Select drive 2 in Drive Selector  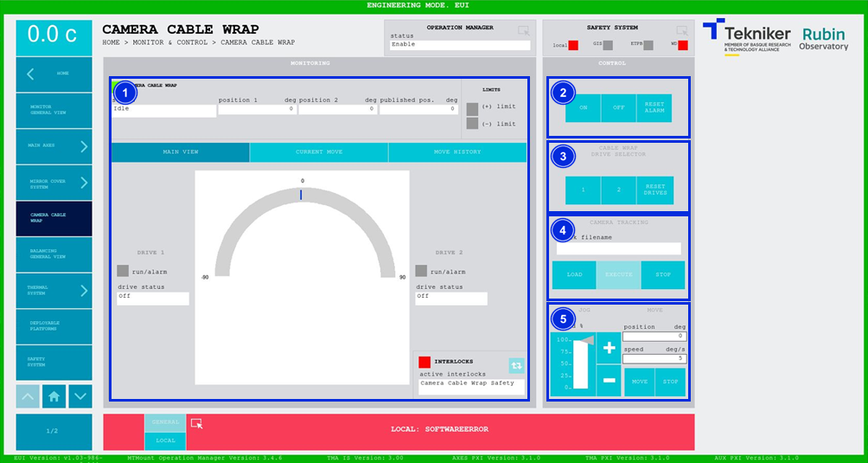(618, 190)
